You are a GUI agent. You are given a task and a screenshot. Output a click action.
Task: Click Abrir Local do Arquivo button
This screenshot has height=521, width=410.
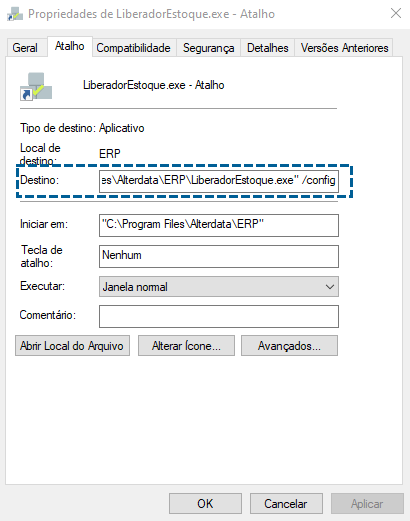point(72,346)
